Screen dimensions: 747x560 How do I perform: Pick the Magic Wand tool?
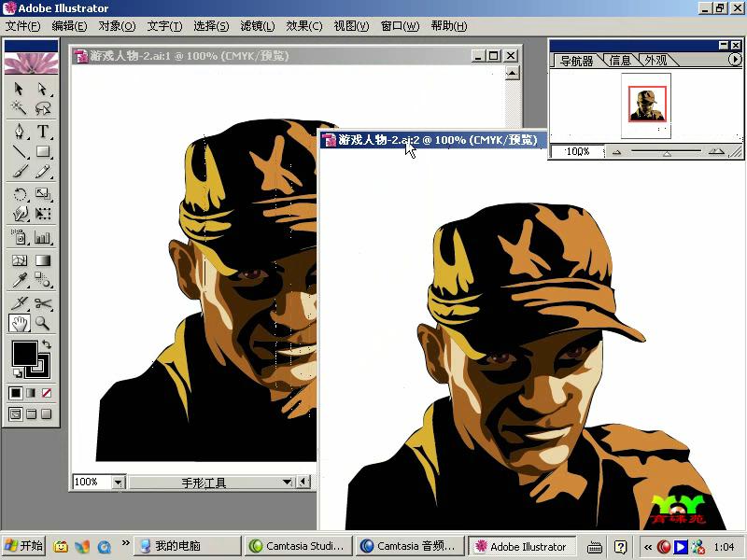(19, 108)
